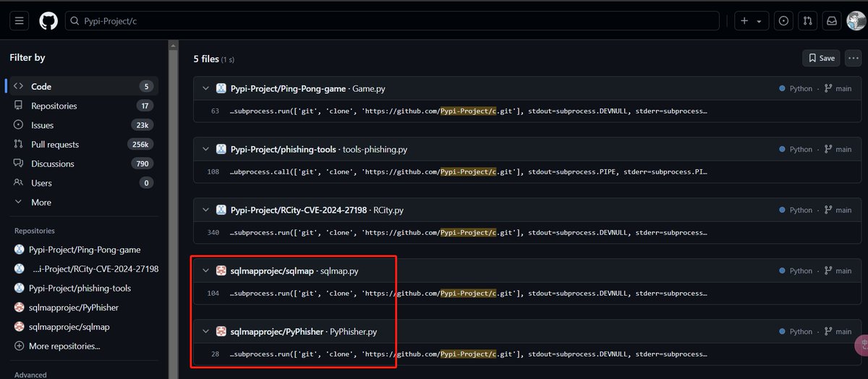Click avatar icon of Ping-Pong-game result
The width and height of the screenshot is (868, 379).
(221, 88)
